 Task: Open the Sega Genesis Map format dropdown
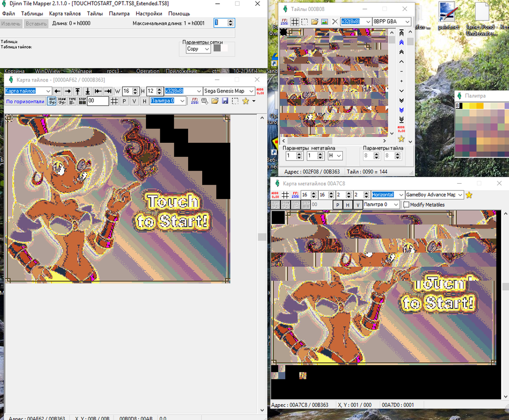(x=228, y=91)
